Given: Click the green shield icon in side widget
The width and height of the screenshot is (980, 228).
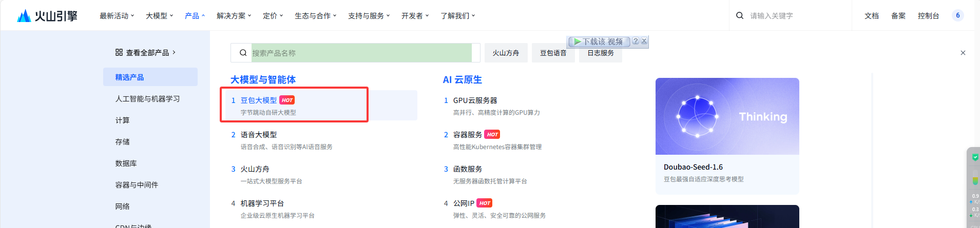Looking at the screenshot, I should click(975, 158).
